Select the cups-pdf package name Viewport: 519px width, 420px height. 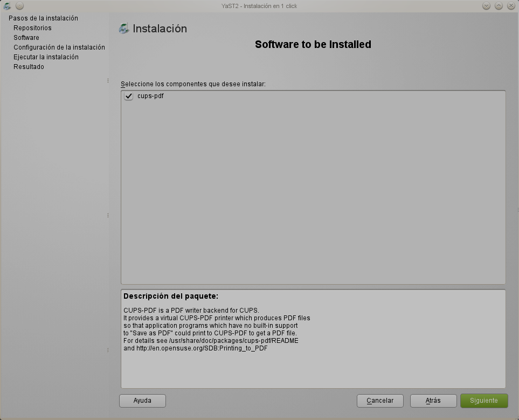tap(150, 96)
